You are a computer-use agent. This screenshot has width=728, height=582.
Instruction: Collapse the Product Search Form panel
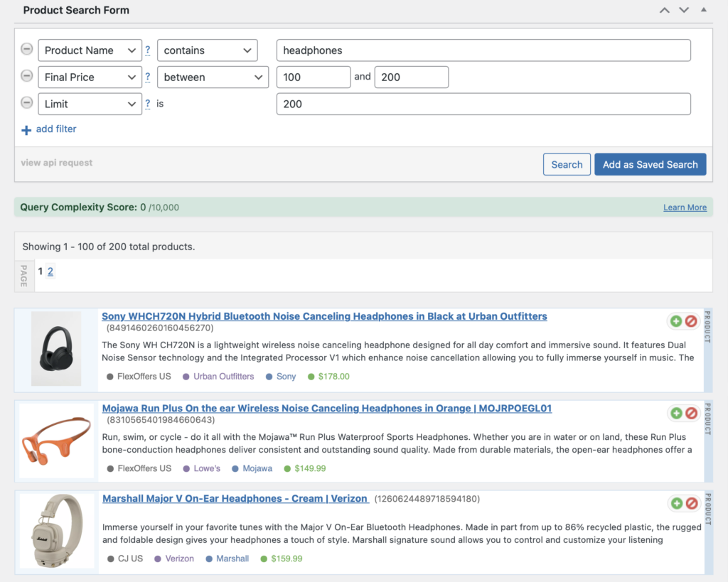(x=704, y=10)
